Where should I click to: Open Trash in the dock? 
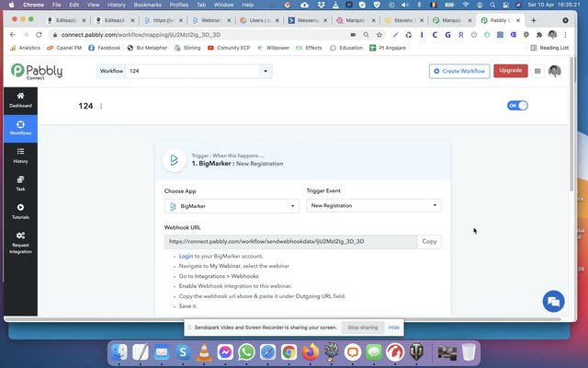point(469,352)
